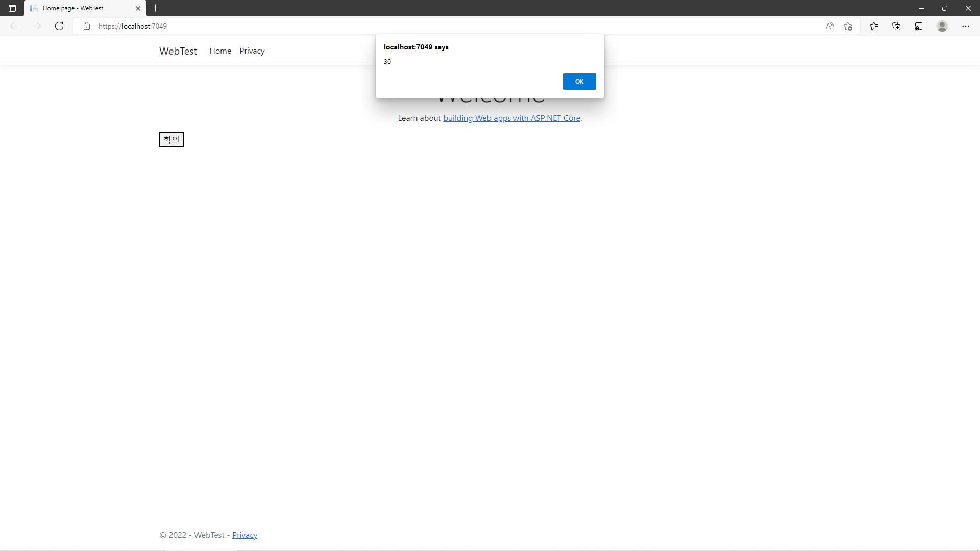Viewport: 980px width, 551px height.
Task: Close the Home page - WebTest tab
Action: coord(138,8)
